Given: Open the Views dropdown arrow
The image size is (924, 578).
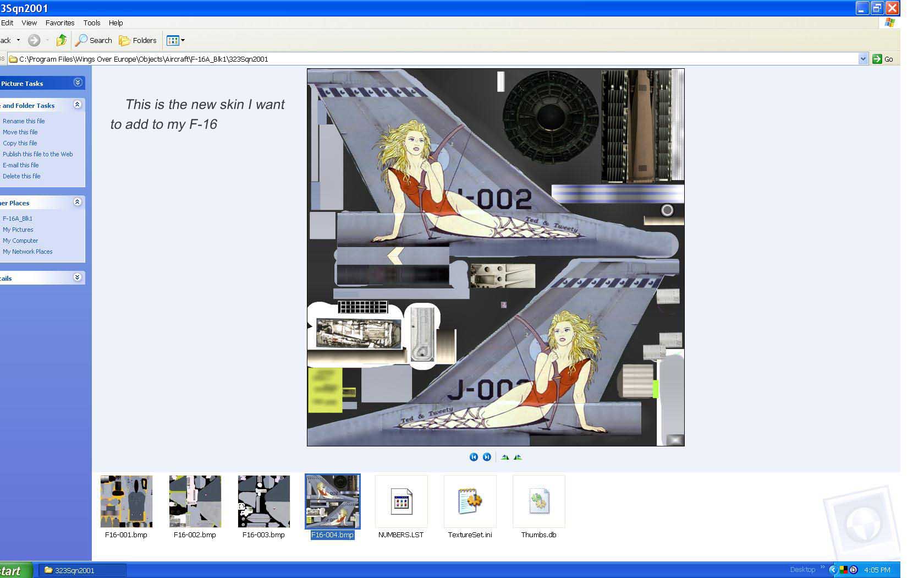Looking at the screenshot, I should (183, 40).
